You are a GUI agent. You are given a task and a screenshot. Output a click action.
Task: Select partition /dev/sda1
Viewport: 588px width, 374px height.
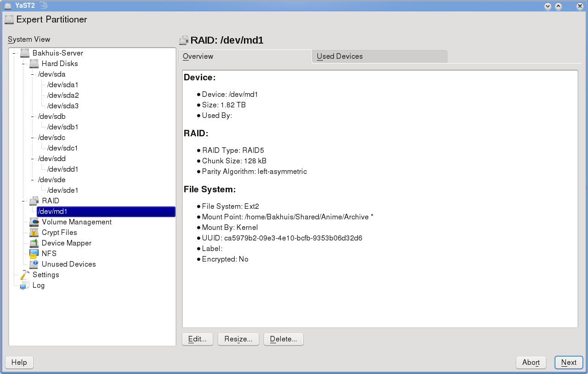63,85
